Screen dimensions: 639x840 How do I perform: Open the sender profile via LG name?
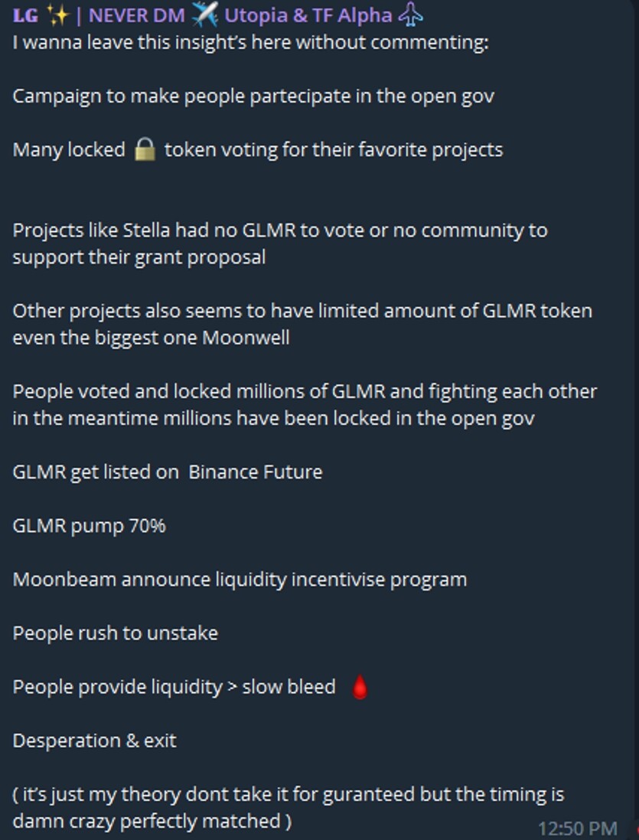click(25, 15)
